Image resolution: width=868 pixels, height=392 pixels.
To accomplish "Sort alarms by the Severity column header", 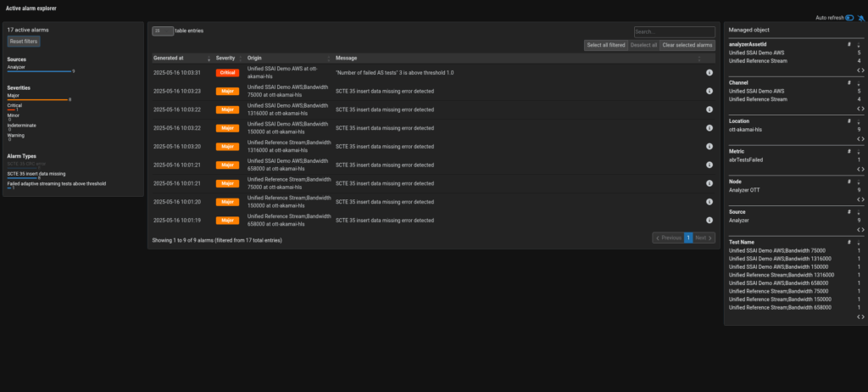I will click(227, 58).
